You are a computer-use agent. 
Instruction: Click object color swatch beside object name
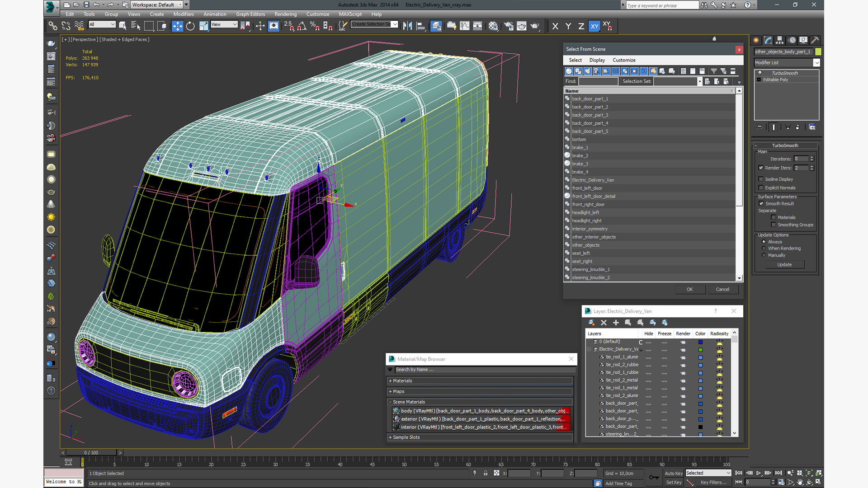[x=818, y=52]
